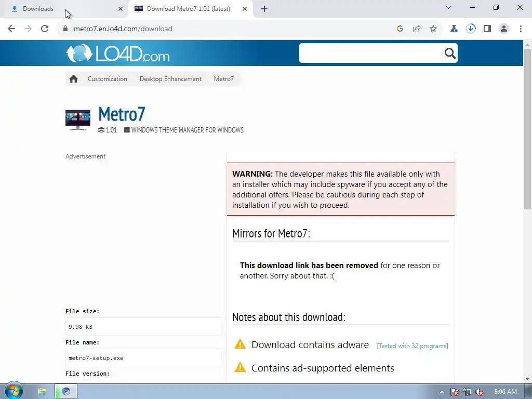Open the Google icon in address bar
This screenshot has height=399, width=532.
[400, 29]
